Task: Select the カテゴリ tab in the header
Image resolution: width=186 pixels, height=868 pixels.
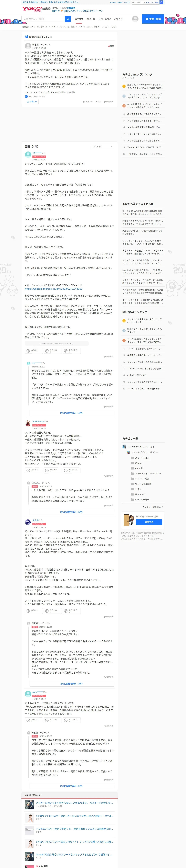Action: click(x=79, y=19)
